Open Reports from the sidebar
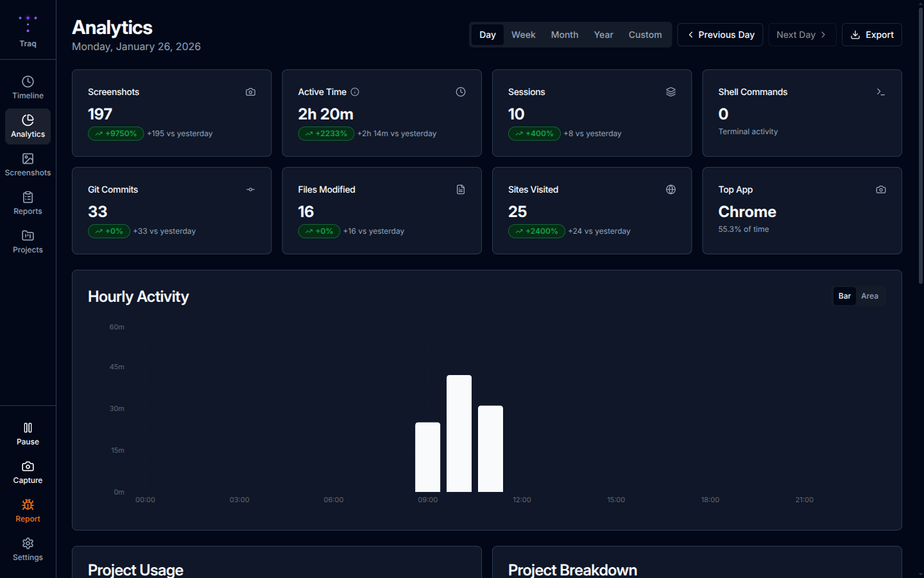The image size is (924, 578). 28,202
